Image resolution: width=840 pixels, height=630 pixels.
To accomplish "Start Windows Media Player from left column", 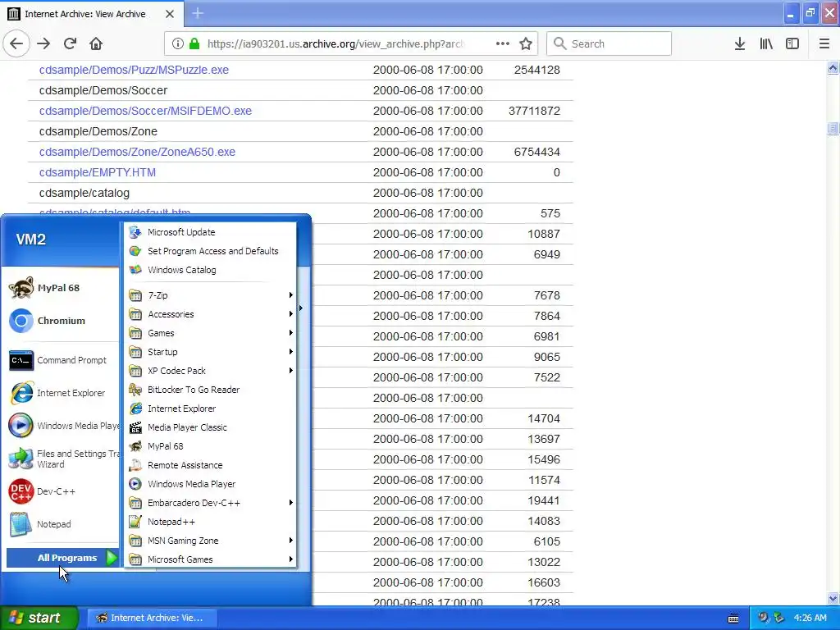I will 64,426.
